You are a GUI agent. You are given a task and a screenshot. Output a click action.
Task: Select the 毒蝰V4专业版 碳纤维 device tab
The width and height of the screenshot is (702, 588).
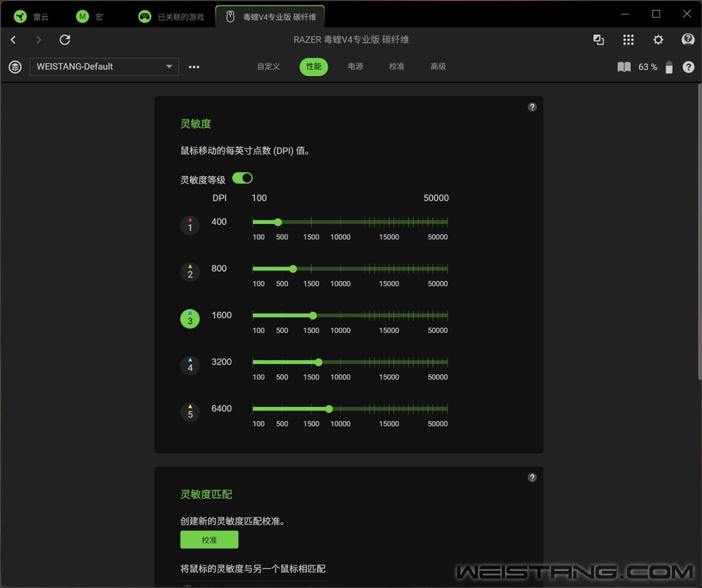pyautogui.click(x=270, y=17)
